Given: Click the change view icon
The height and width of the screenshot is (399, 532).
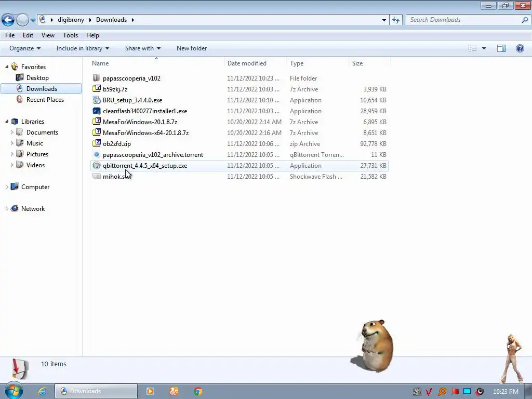Looking at the screenshot, I should click(x=473, y=48).
